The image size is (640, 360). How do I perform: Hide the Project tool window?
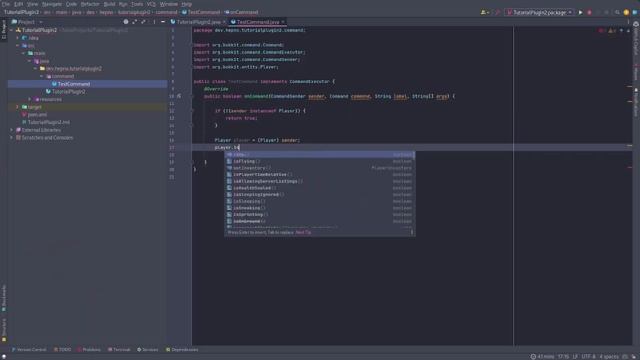[x=163, y=22]
